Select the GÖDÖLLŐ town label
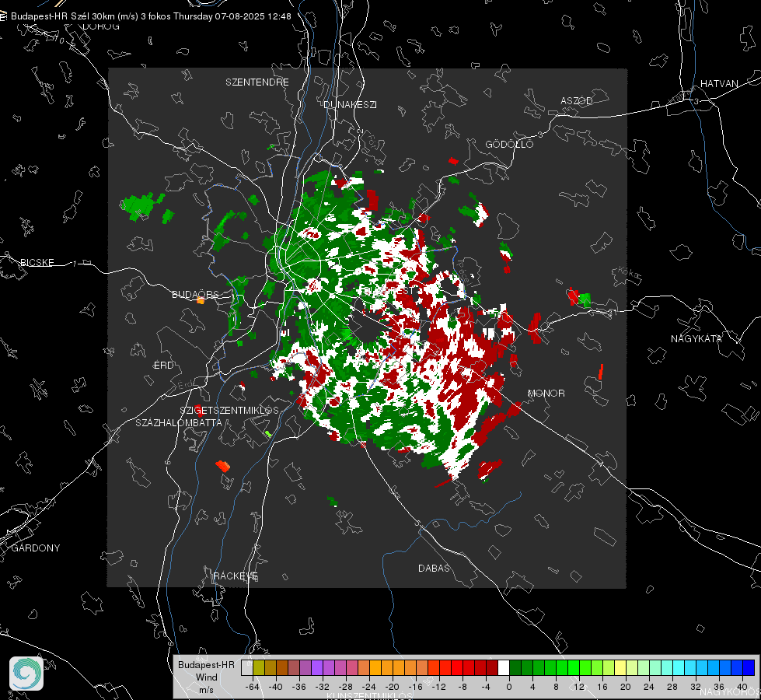This screenshot has height=700, width=761. point(509,144)
